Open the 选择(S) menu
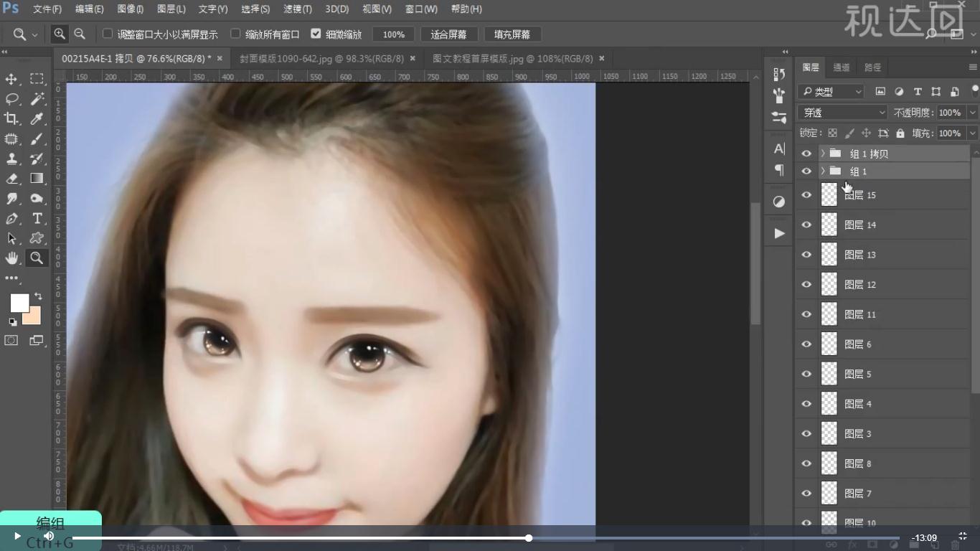 click(255, 9)
